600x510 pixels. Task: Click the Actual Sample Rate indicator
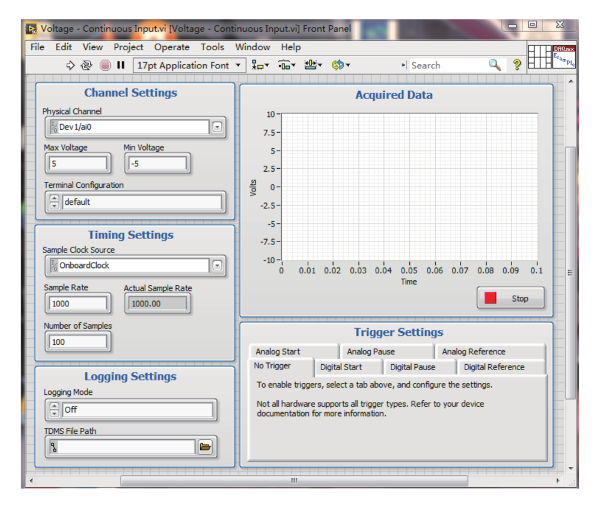[x=157, y=304]
